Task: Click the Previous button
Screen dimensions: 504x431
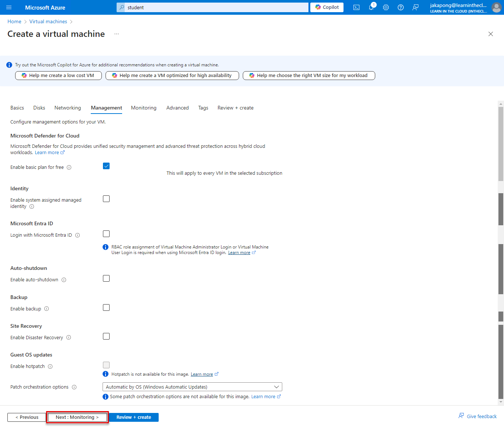Action: point(27,417)
